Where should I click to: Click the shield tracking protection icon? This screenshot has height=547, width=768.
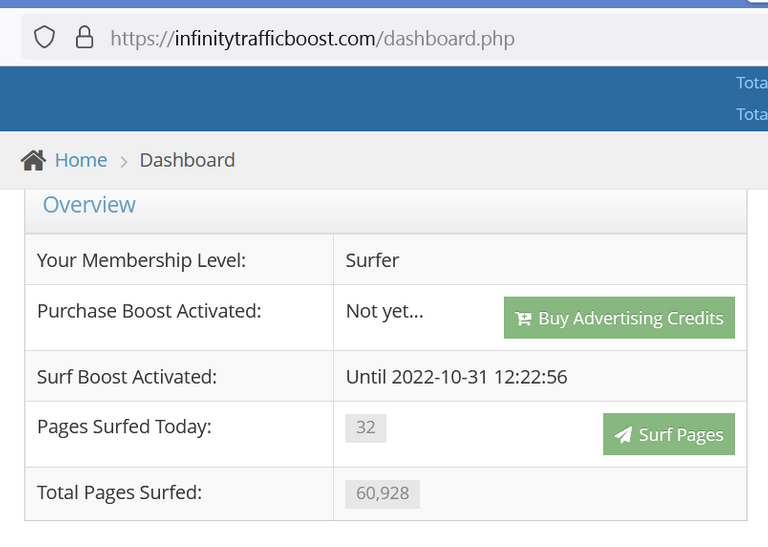[44, 38]
